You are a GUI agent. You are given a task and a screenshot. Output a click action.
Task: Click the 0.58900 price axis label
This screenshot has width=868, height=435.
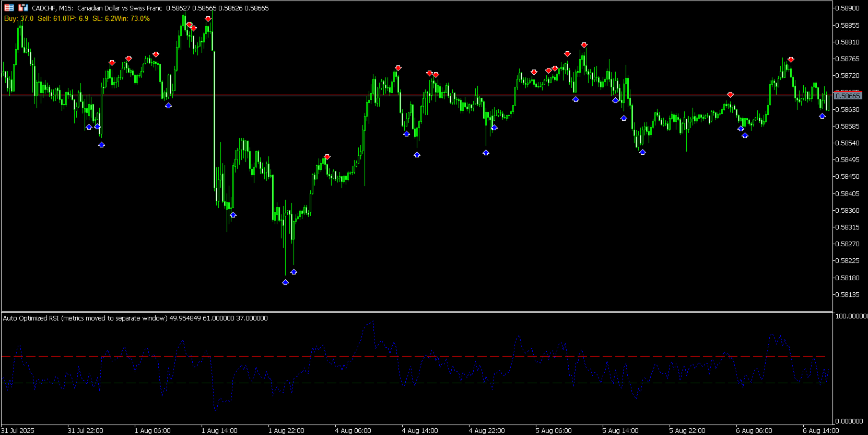(847, 8)
